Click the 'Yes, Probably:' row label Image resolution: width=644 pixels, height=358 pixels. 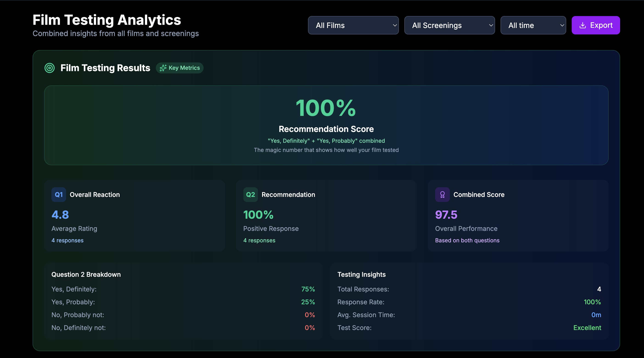[x=73, y=302]
